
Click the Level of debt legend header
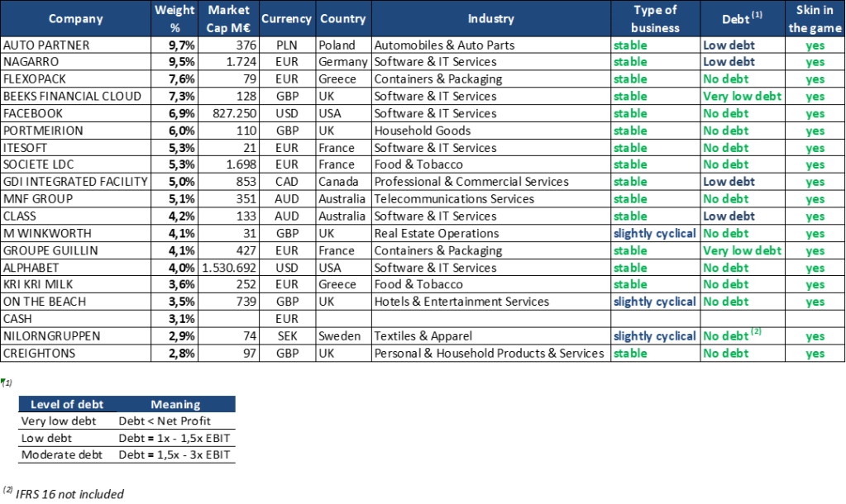(66, 404)
